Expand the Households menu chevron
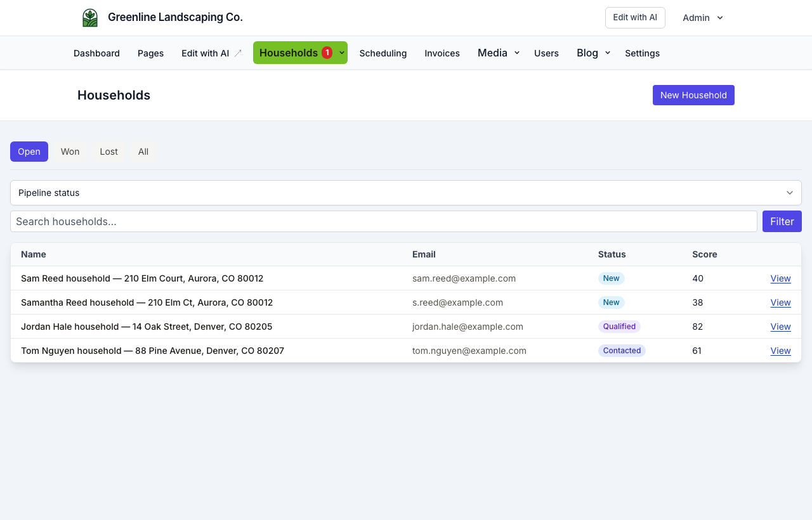 click(x=342, y=53)
